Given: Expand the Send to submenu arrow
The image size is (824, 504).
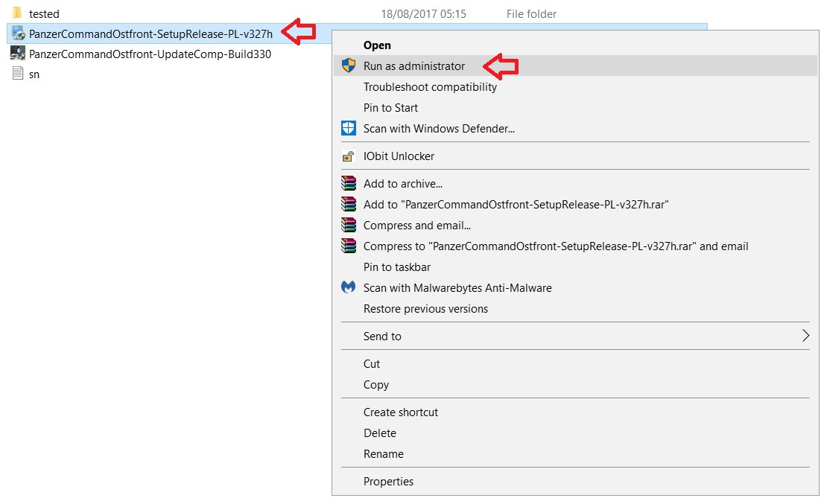Looking at the screenshot, I should coord(805,336).
